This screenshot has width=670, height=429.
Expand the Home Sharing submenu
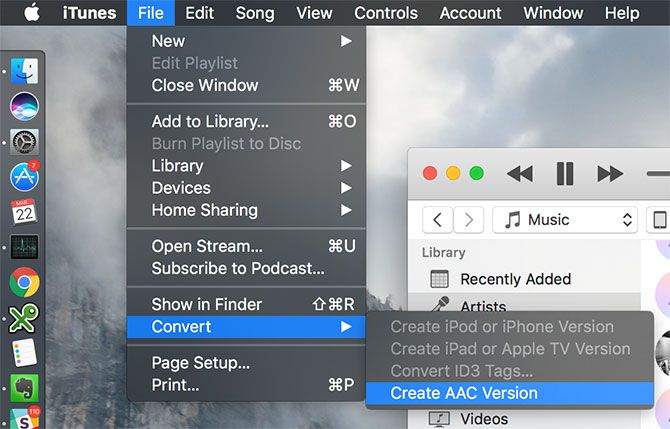point(246,210)
